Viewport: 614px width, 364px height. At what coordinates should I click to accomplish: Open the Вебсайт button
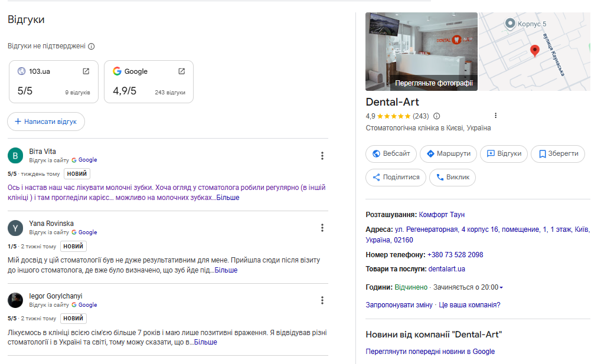click(391, 153)
